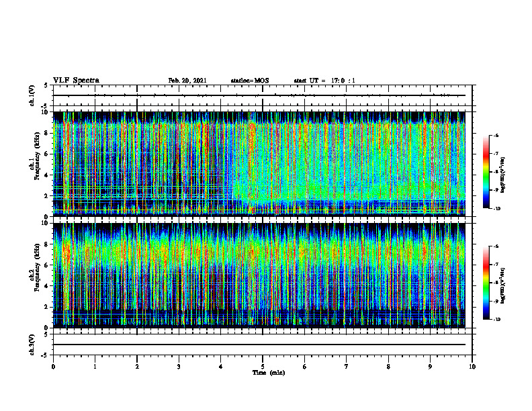Screen dimensions: 532x411
Task: Click the "8" tick on the time axis
Action: [x=388, y=367]
